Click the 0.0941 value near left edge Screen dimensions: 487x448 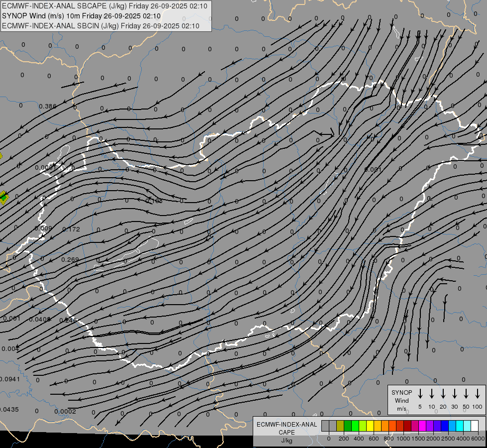click(9, 379)
